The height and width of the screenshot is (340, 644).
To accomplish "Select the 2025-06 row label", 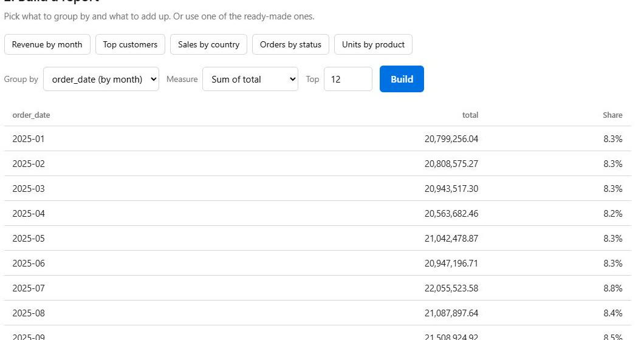I will [x=29, y=263].
